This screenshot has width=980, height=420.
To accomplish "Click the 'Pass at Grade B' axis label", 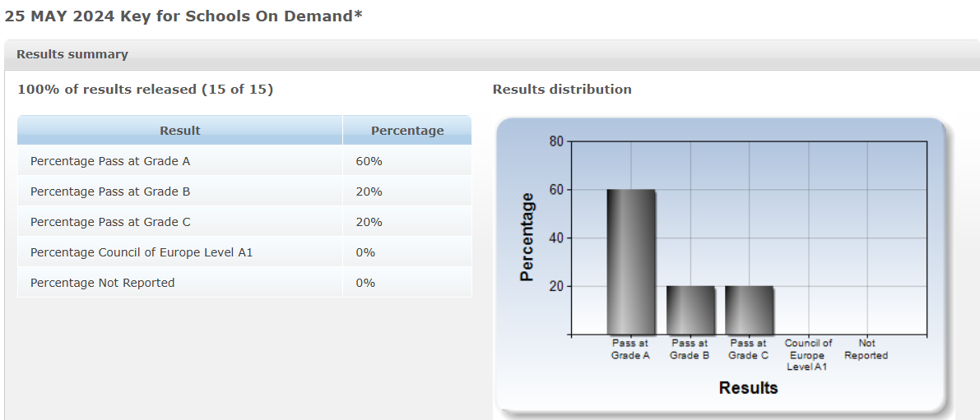I will click(x=690, y=349).
